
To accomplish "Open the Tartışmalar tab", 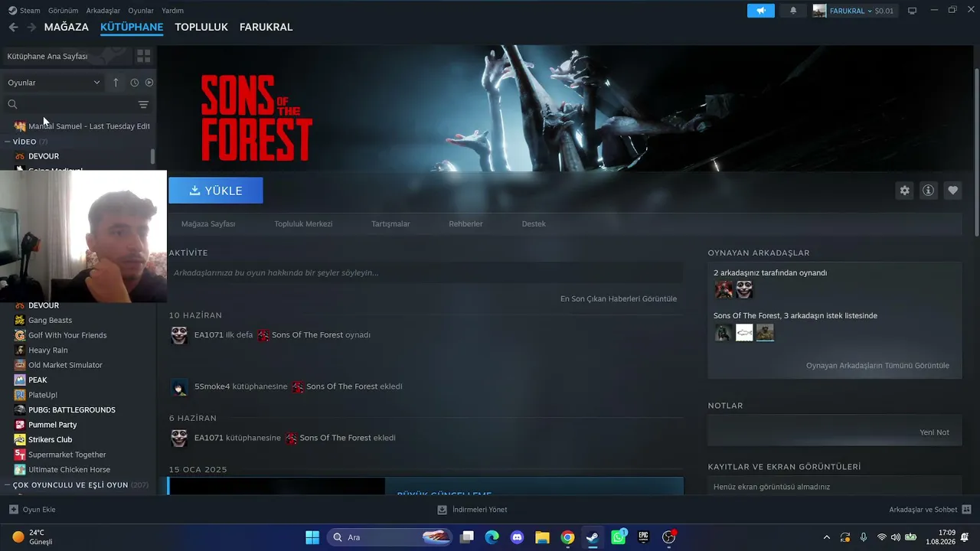I will click(x=390, y=224).
